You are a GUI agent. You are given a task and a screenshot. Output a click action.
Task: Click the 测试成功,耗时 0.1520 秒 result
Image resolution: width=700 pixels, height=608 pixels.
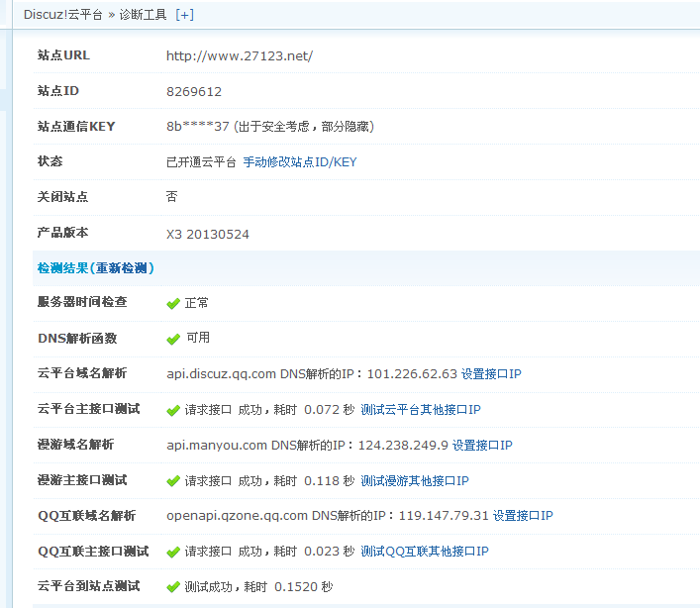[259, 586]
